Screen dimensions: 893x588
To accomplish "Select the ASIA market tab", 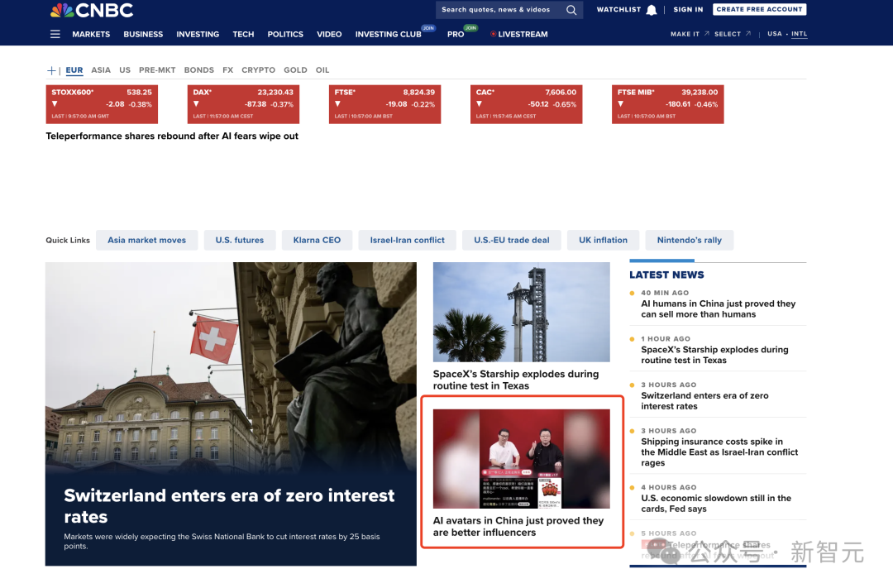I will pos(101,70).
